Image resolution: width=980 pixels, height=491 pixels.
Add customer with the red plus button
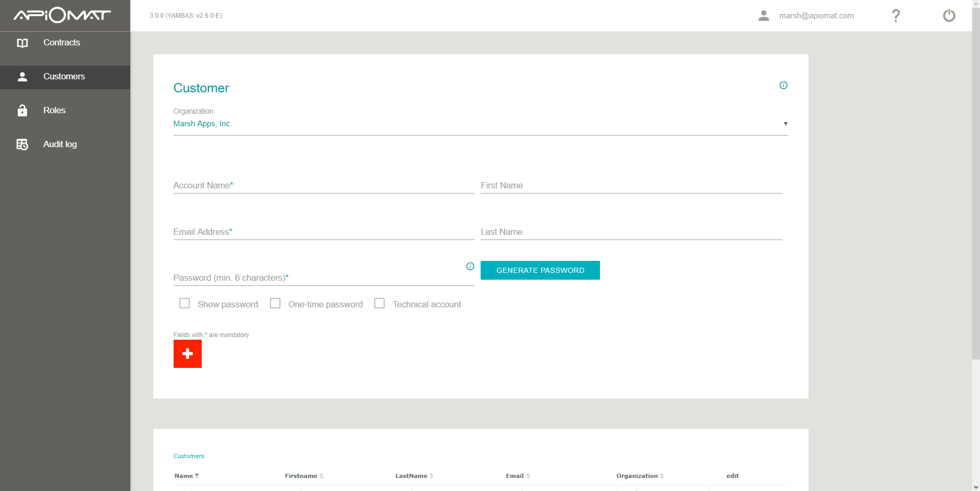click(188, 354)
